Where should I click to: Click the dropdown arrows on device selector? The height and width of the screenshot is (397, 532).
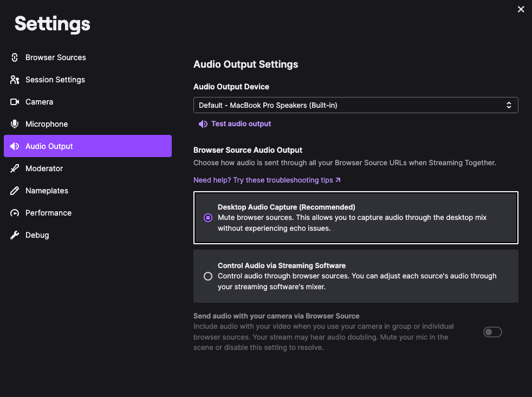coord(509,105)
